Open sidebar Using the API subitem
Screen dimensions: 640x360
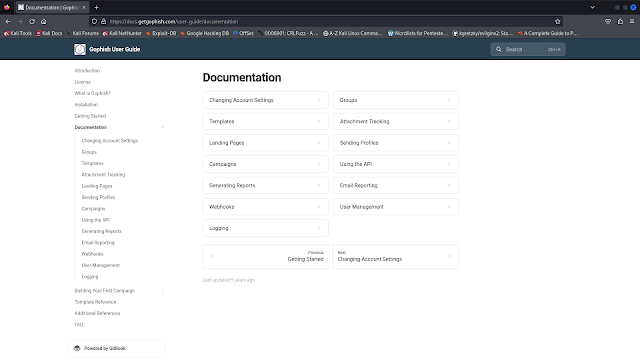click(96, 220)
